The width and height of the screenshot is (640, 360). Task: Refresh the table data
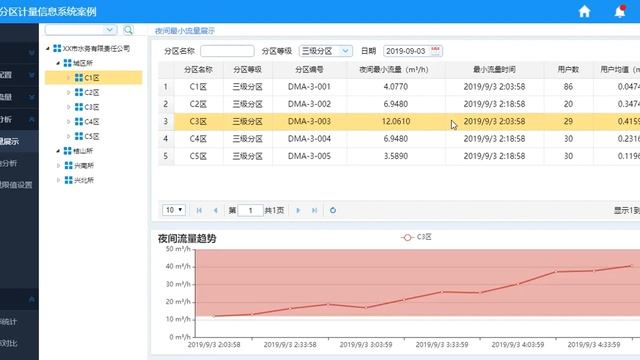click(x=333, y=210)
